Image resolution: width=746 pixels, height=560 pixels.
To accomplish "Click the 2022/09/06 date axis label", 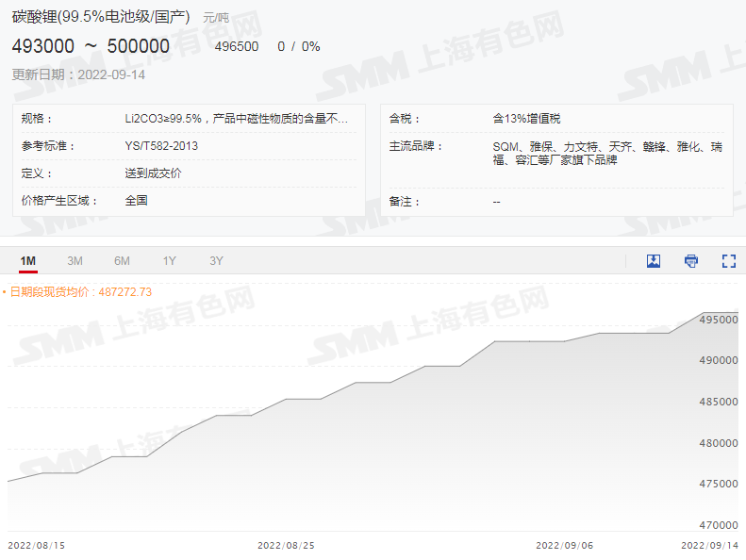I will pyautogui.click(x=564, y=545).
